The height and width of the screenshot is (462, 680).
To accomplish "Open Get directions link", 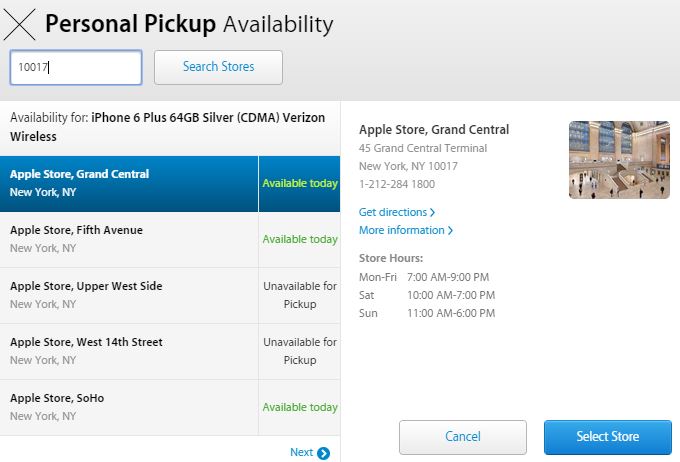I will pyautogui.click(x=396, y=212).
